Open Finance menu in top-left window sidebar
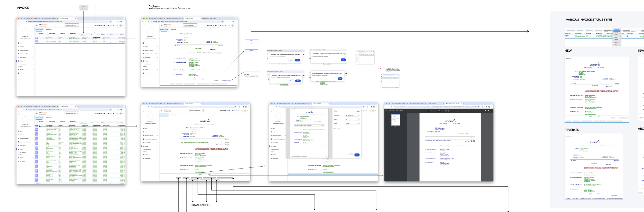 25,61
